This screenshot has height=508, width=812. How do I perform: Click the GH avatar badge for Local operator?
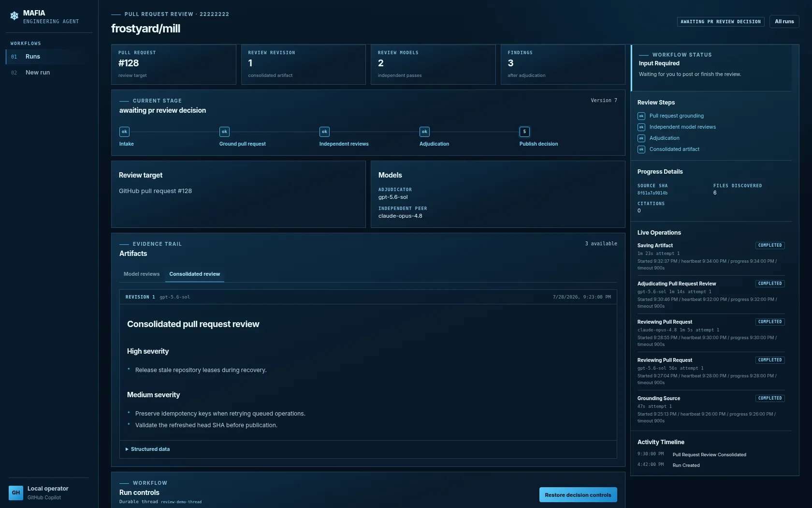[16, 493]
